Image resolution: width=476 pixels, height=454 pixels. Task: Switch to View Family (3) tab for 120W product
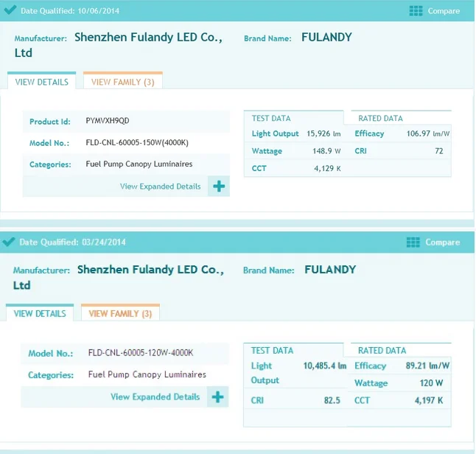click(x=120, y=313)
